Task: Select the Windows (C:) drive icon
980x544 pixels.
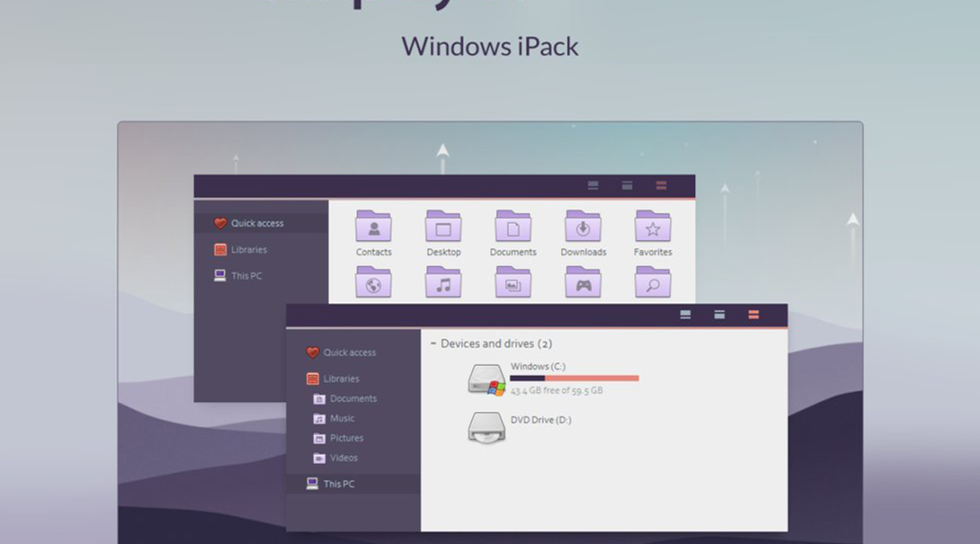Action: (x=486, y=379)
